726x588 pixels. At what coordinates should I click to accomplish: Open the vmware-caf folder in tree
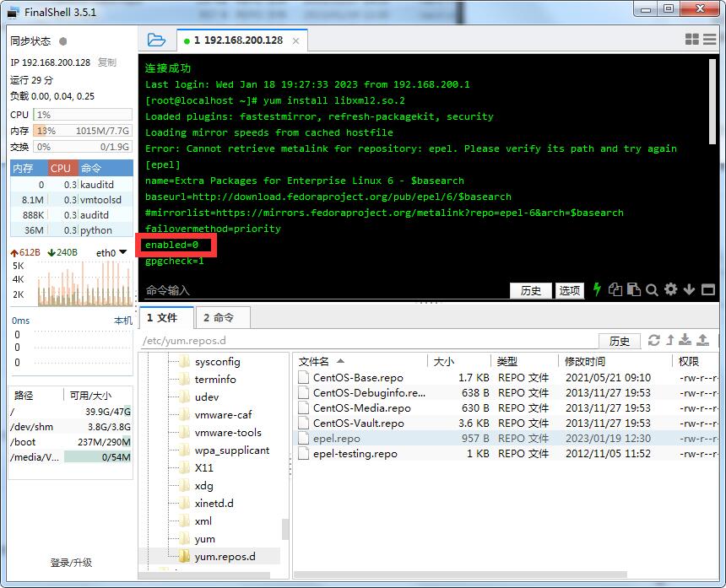coord(223,414)
